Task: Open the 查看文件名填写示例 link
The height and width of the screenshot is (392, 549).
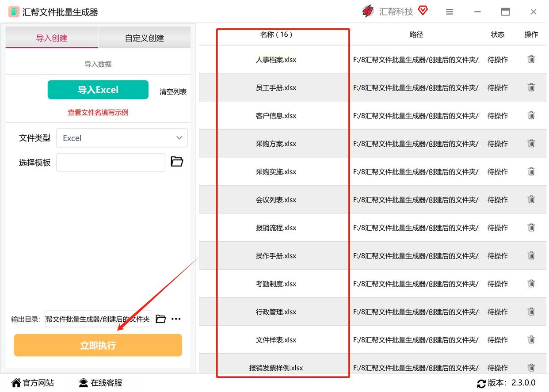Action: pos(98,112)
